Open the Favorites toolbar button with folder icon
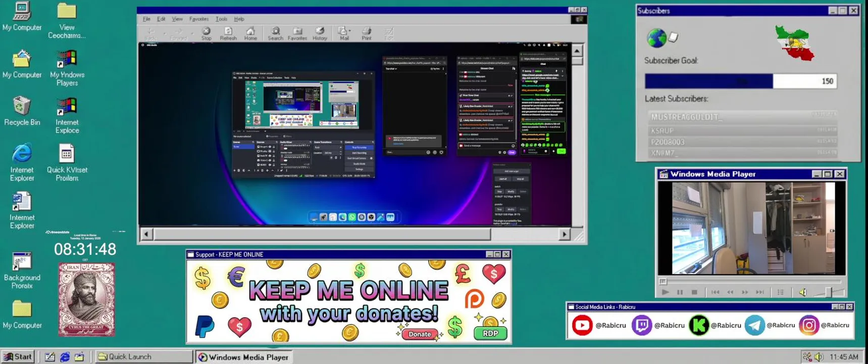This screenshot has width=868, height=364. pos(297,34)
